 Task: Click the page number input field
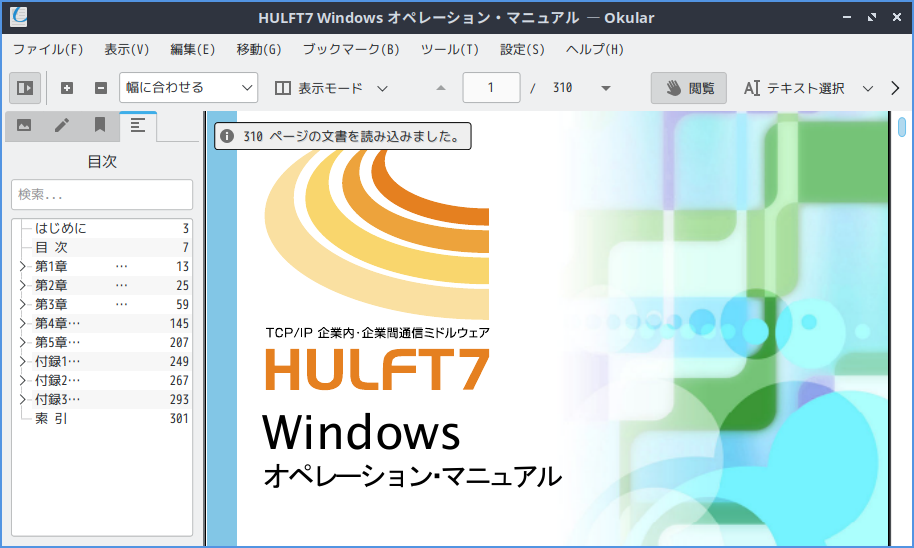click(491, 87)
